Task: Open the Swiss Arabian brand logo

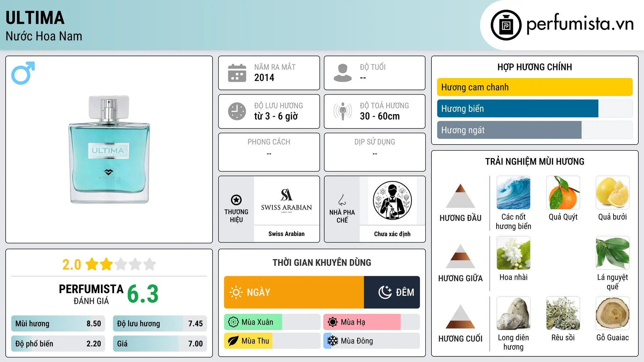Action: tap(286, 200)
